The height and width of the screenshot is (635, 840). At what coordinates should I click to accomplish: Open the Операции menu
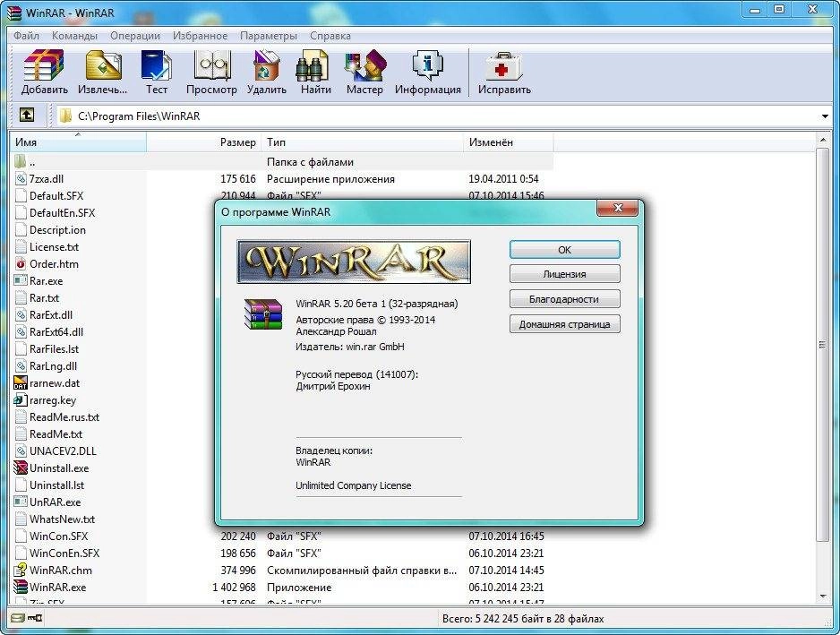pos(135,36)
